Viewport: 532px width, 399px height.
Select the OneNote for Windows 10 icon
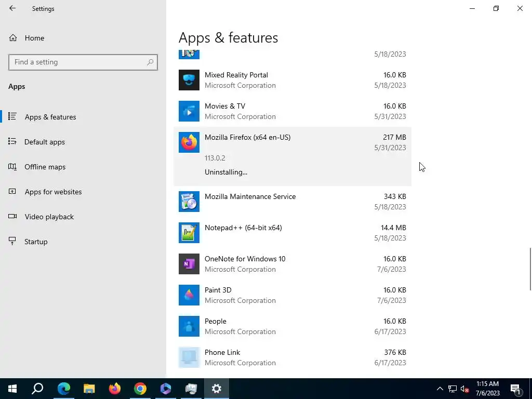click(189, 264)
